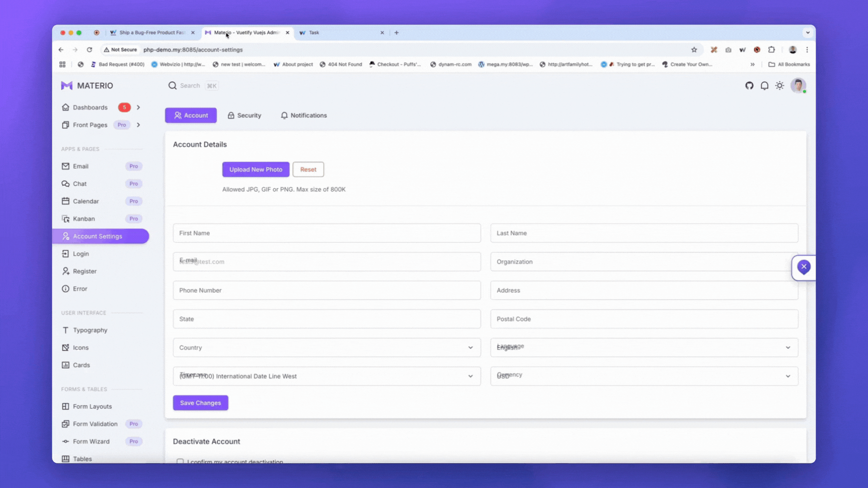Screen dimensions: 868x488
Task: Close the Materio browser tab
Action: (x=288, y=33)
